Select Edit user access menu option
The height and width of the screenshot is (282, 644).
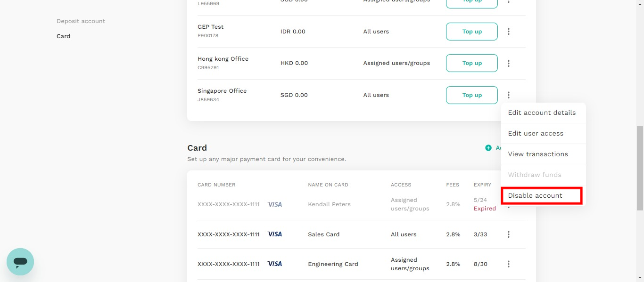536,134
